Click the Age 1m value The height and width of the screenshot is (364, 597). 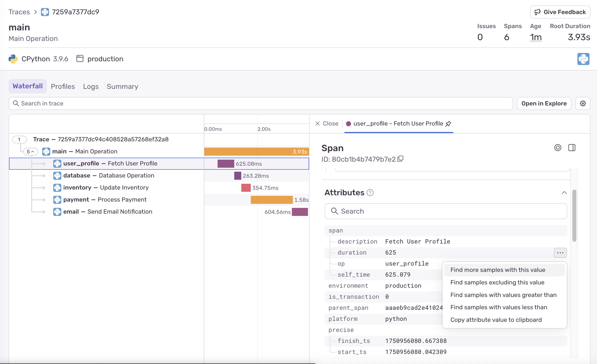point(535,37)
